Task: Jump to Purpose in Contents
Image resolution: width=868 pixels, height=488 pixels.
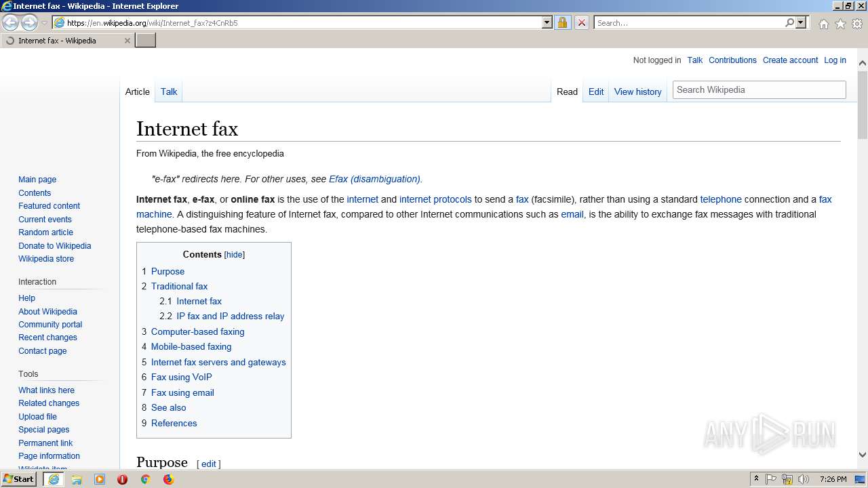Action: (167, 271)
